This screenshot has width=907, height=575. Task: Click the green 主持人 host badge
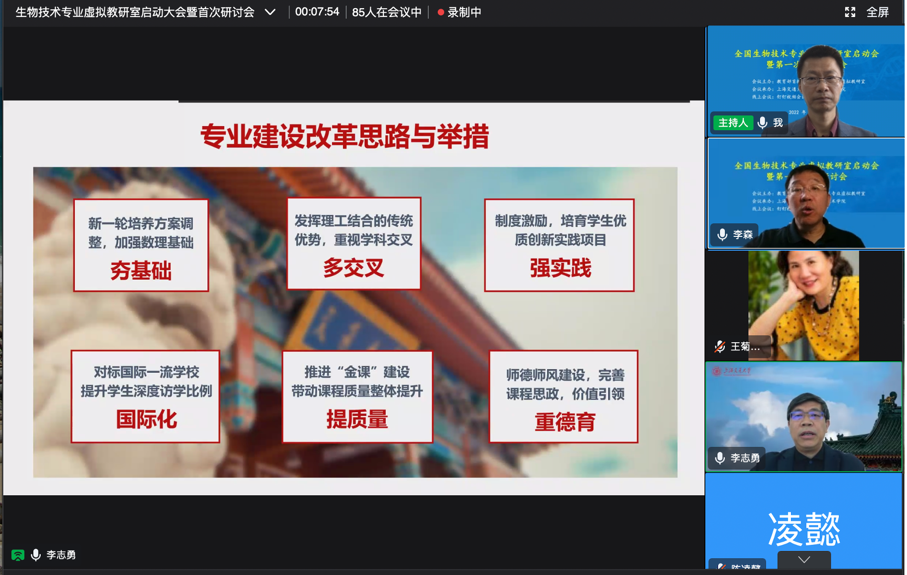click(733, 123)
